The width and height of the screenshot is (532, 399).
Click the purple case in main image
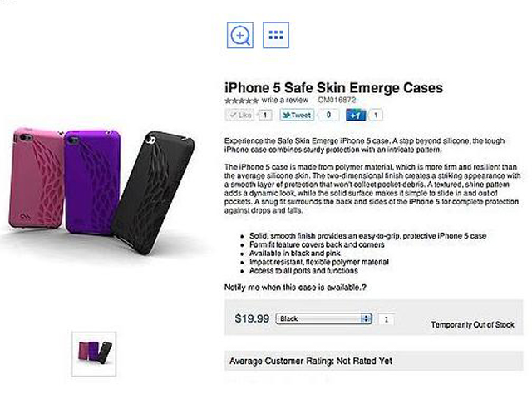91,181
